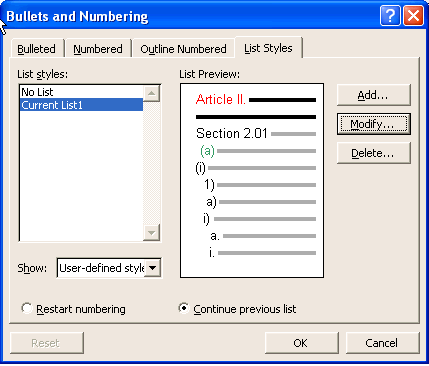Confirm with the OK button
The image size is (429, 366).
point(301,343)
